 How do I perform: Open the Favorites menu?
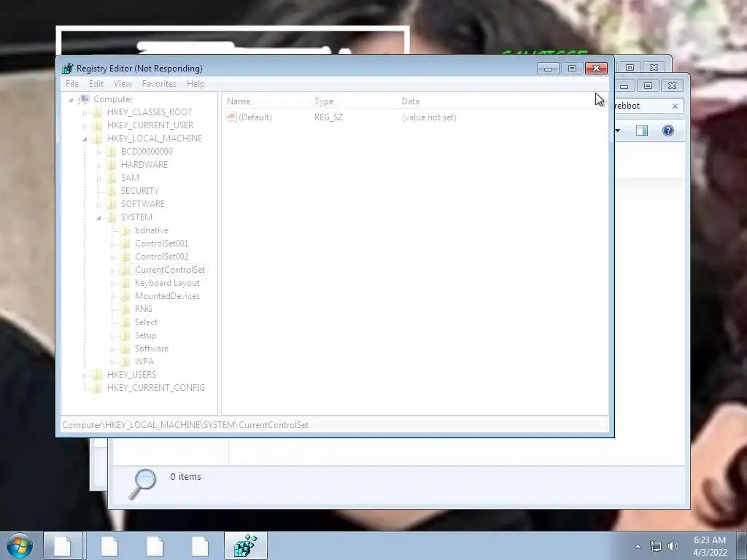point(159,84)
